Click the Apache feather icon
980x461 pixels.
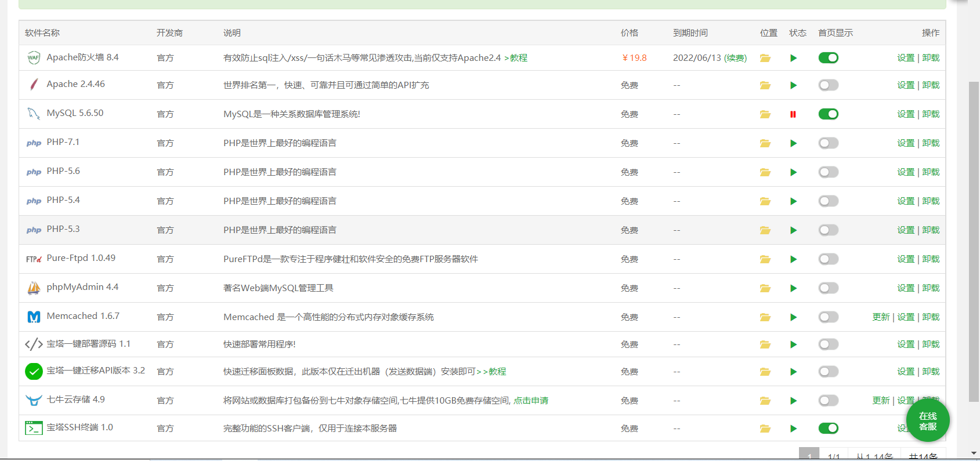coord(34,85)
